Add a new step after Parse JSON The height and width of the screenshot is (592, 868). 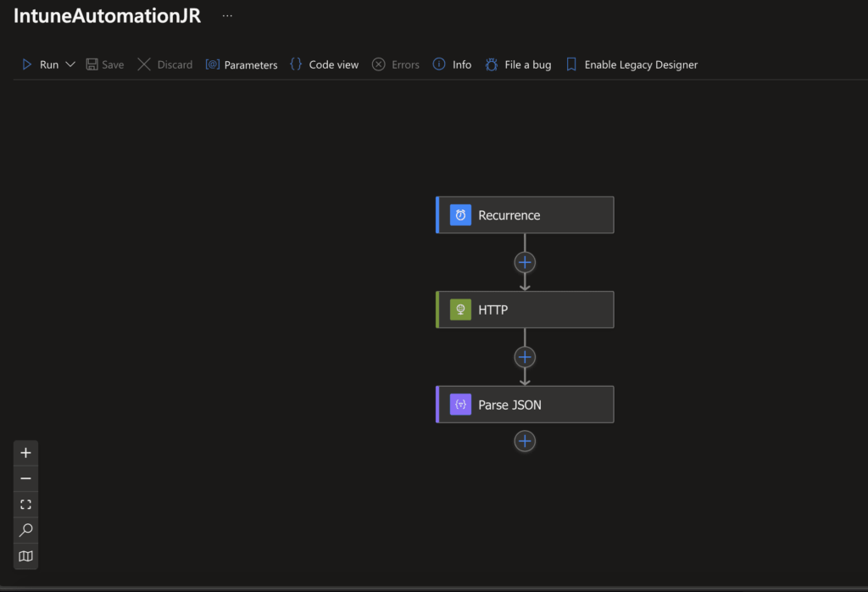524,441
